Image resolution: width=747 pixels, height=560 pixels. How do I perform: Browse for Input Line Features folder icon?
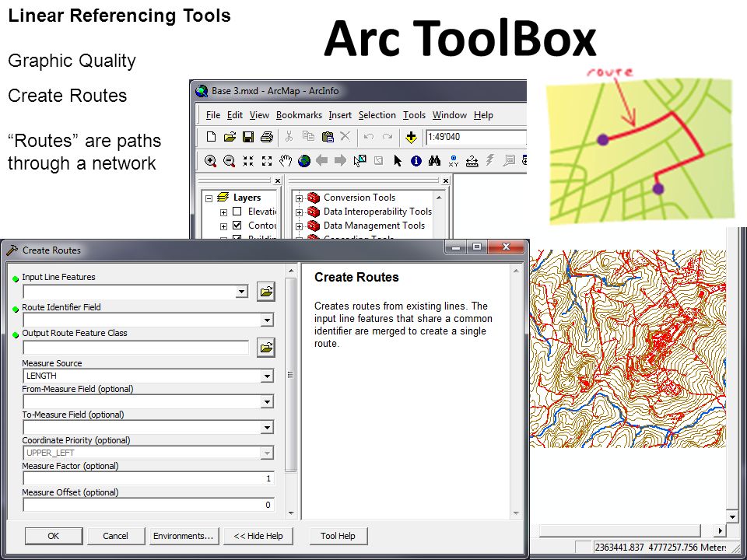tap(266, 292)
